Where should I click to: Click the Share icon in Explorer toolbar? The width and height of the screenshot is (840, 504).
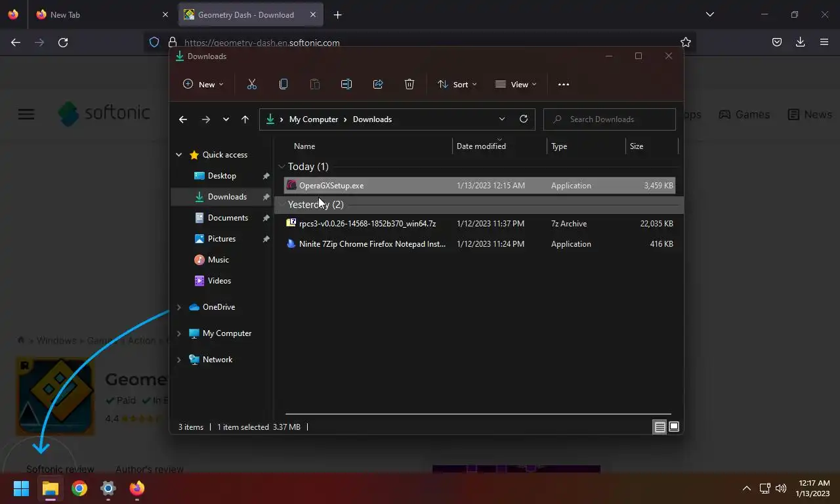coord(378,84)
